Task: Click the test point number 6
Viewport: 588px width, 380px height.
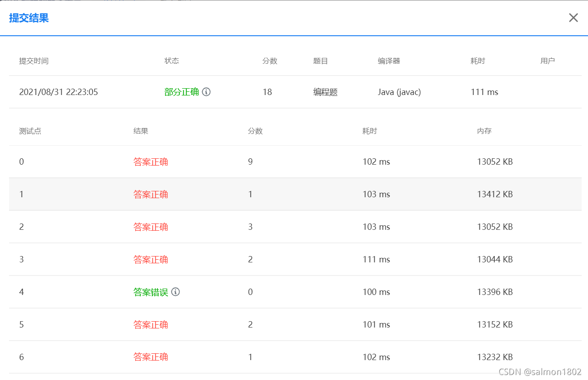Action: [x=21, y=357]
